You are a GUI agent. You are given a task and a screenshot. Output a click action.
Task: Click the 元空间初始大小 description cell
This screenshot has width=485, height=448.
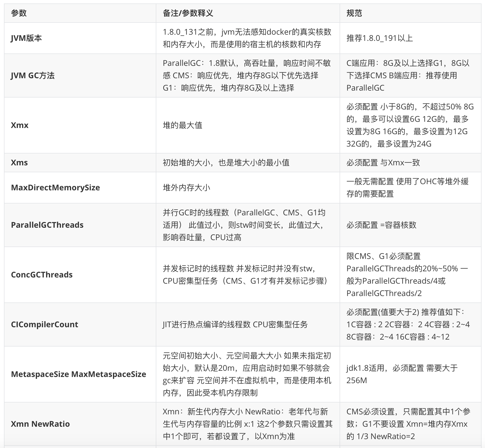[x=248, y=374]
